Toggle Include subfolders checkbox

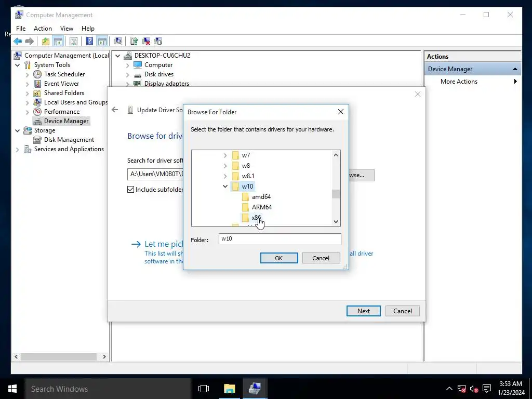(130, 190)
